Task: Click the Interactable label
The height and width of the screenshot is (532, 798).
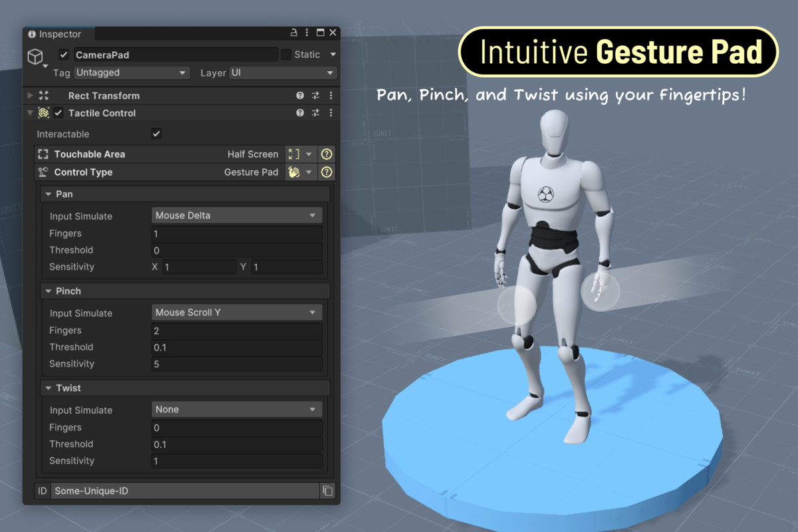Action: pos(63,134)
